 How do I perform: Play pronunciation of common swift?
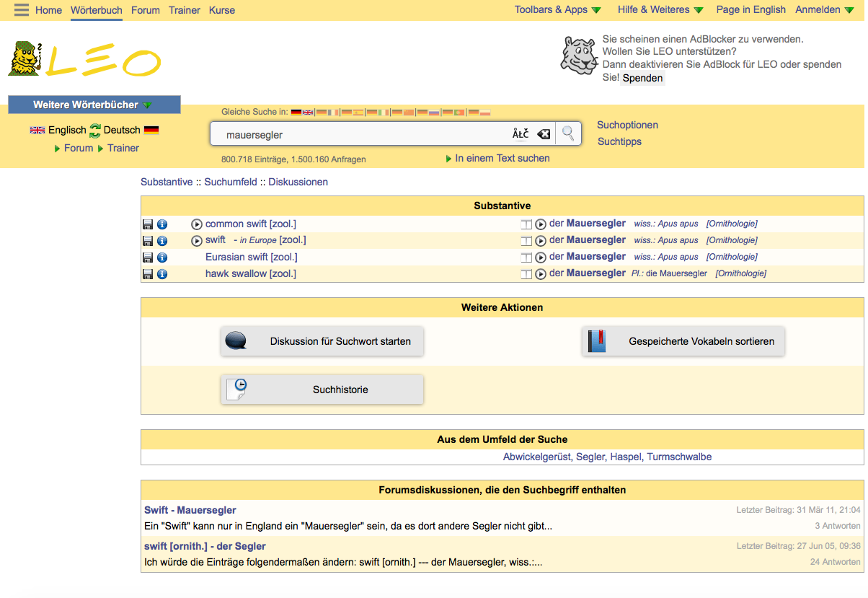[x=197, y=224]
